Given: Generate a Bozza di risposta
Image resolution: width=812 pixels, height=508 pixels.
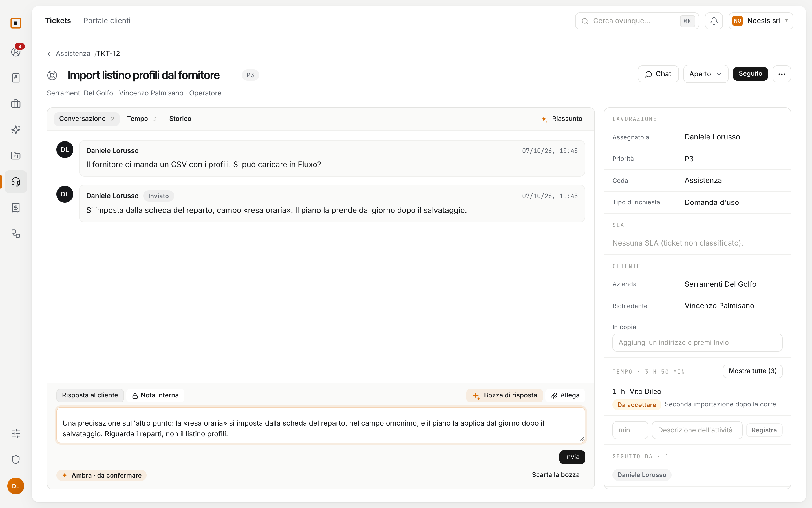Looking at the screenshot, I should (x=505, y=395).
